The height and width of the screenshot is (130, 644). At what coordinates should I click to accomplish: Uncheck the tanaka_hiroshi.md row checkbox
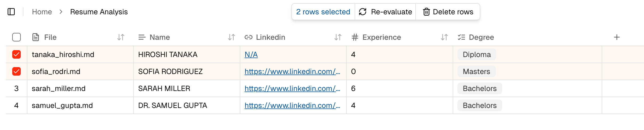[16, 54]
